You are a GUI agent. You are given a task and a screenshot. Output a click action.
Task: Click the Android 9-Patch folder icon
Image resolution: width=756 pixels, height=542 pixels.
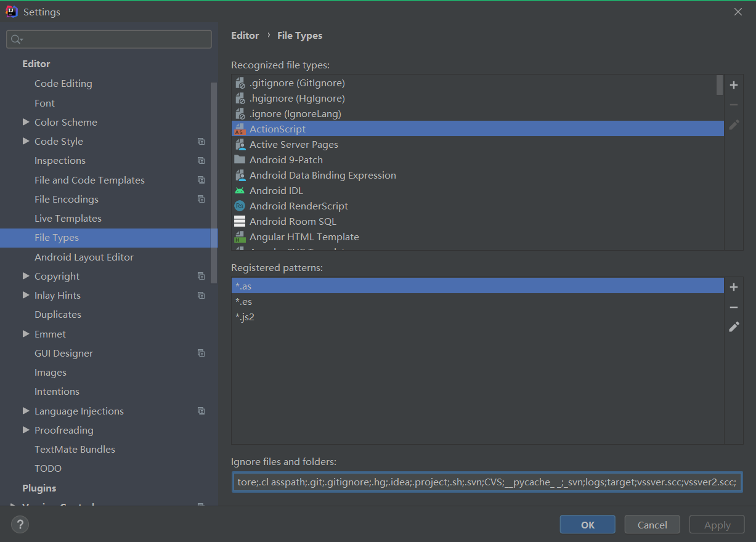[x=240, y=160]
